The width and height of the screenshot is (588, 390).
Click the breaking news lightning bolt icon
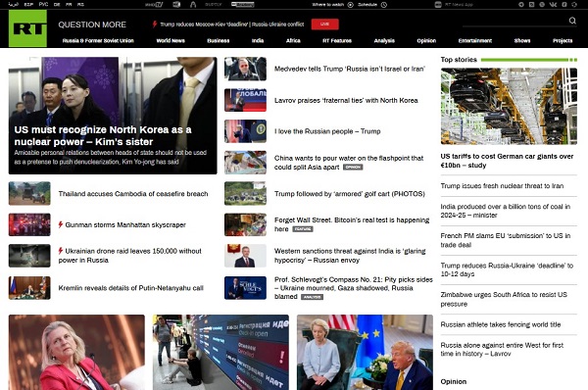[155, 24]
